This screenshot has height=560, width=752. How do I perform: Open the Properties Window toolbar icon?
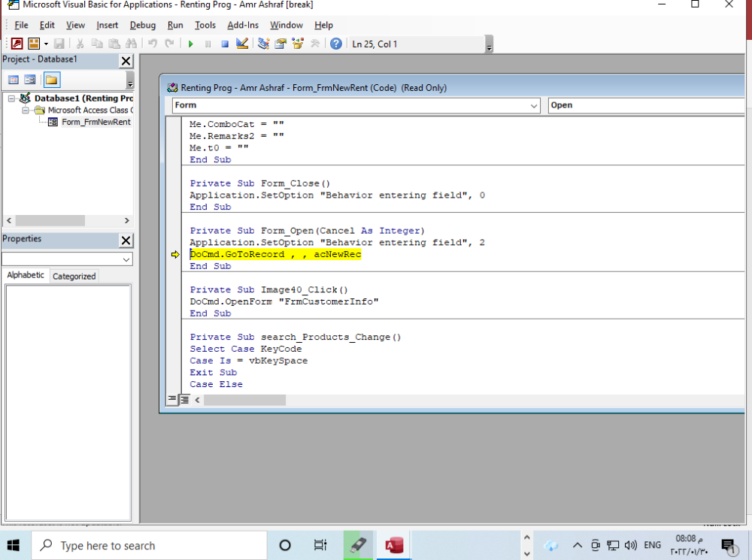pos(280,44)
